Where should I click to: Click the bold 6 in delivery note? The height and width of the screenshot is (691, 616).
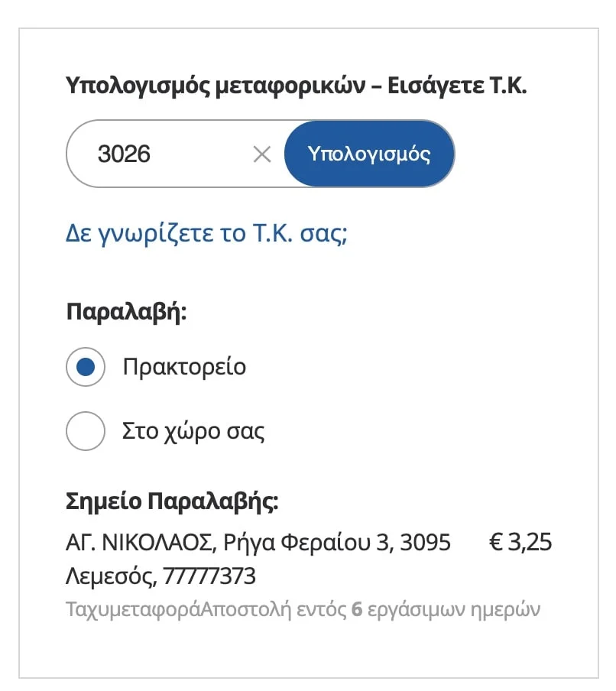(x=356, y=610)
